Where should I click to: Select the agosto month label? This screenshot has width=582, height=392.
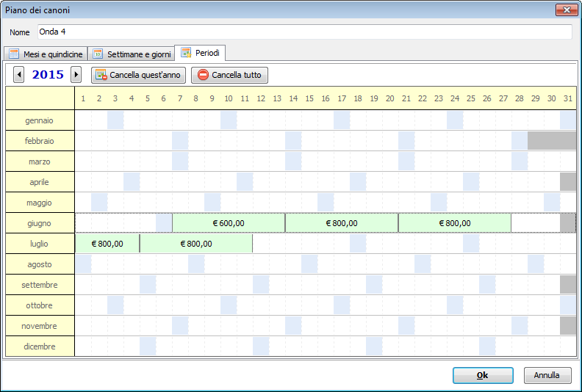40,264
